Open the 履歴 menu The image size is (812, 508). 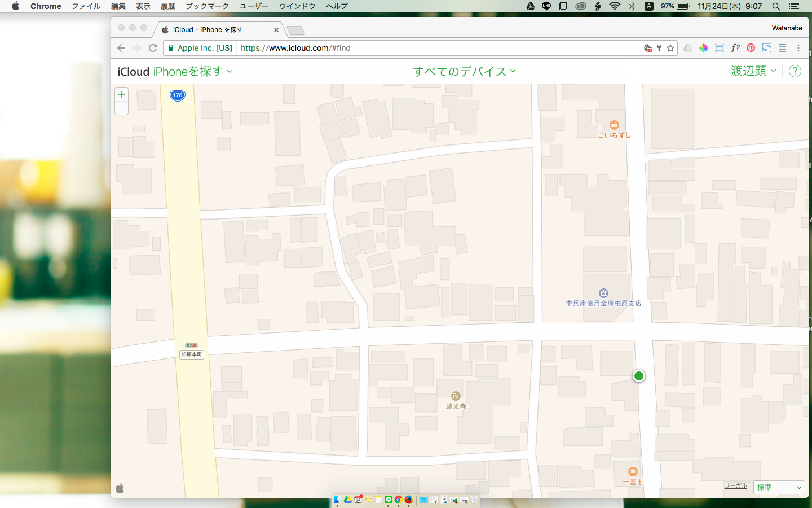click(x=168, y=6)
